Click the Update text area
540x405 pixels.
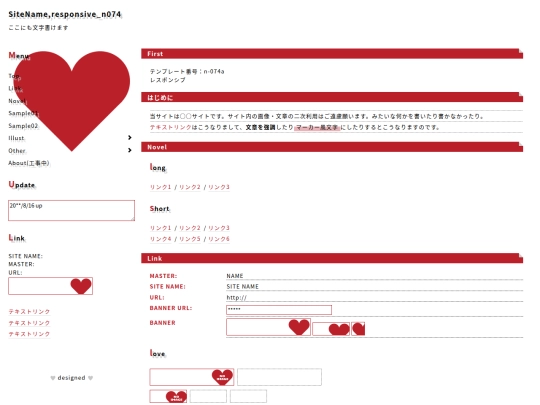pyautogui.click(x=71, y=210)
